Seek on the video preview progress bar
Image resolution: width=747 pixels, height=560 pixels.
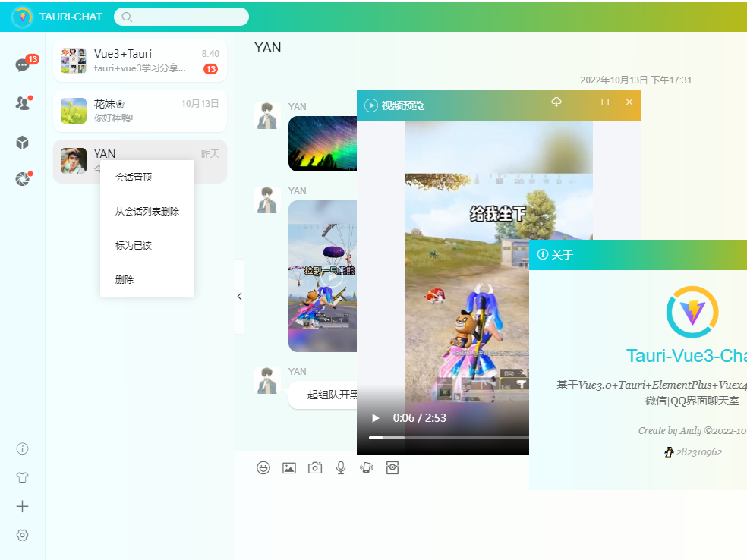pos(449,438)
